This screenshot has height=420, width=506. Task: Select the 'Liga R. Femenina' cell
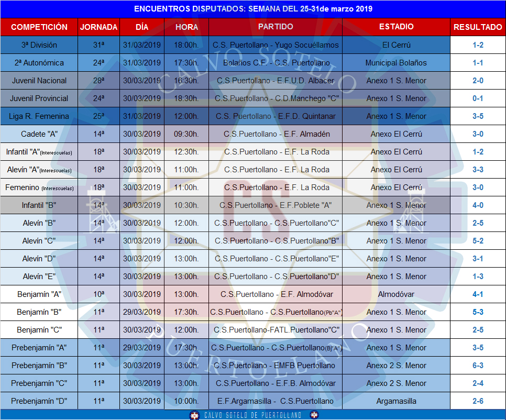pos(39,116)
